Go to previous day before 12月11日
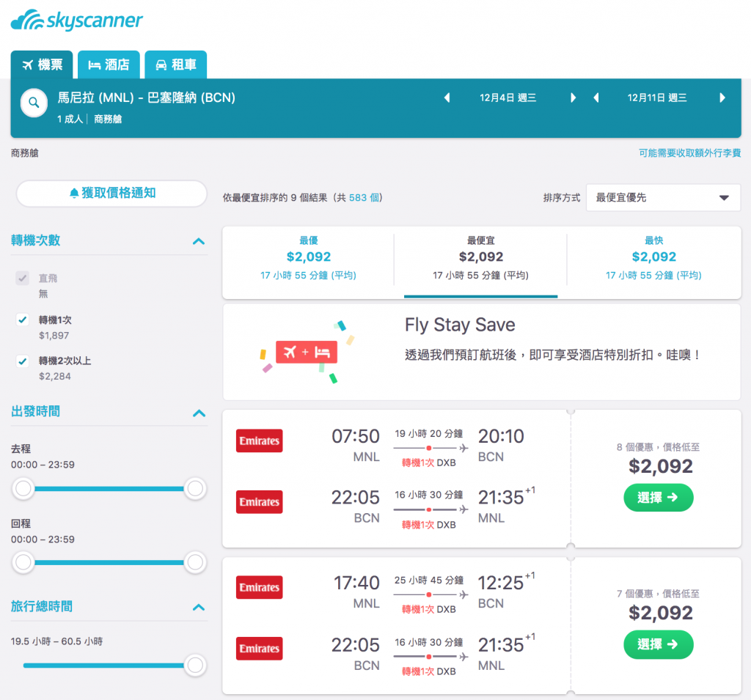Image resolution: width=751 pixels, height=700 pixels. pos(596,97)
